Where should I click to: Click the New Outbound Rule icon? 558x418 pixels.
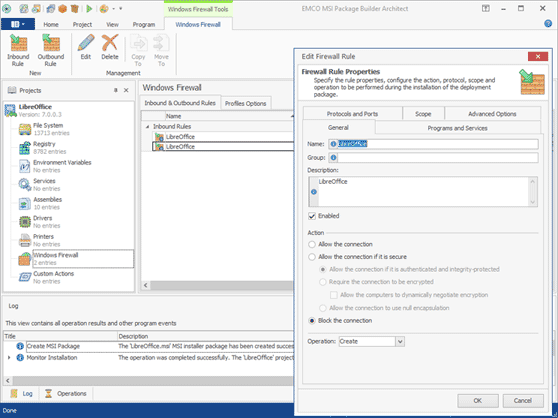click(x=51, y=43)
